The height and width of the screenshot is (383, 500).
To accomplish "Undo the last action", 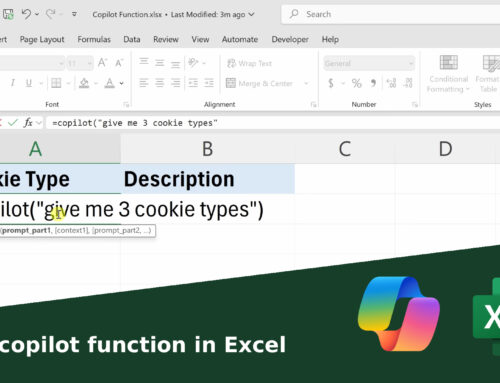I will 26,14.
